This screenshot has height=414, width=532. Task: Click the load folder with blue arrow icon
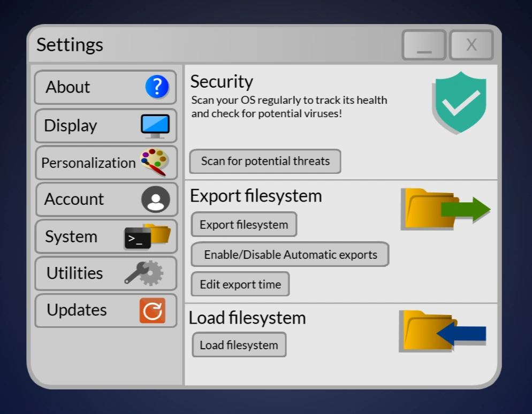click(442, 332)
